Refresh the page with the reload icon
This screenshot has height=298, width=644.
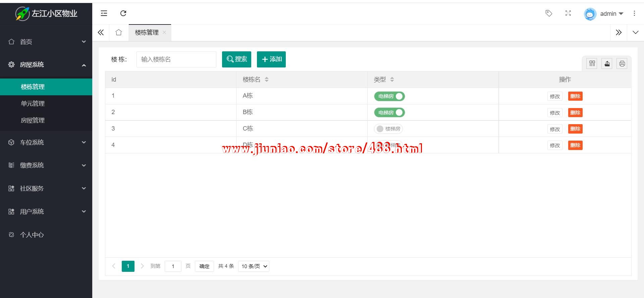pos(123,13)
